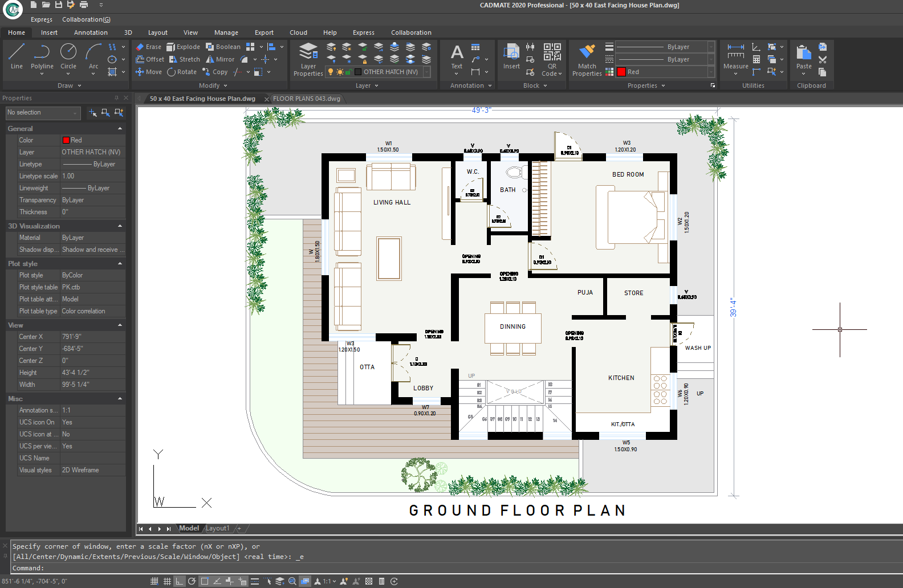Click the Boolean tool
Image resolution: width=903 pixels, height=588 pixels.
223,47
